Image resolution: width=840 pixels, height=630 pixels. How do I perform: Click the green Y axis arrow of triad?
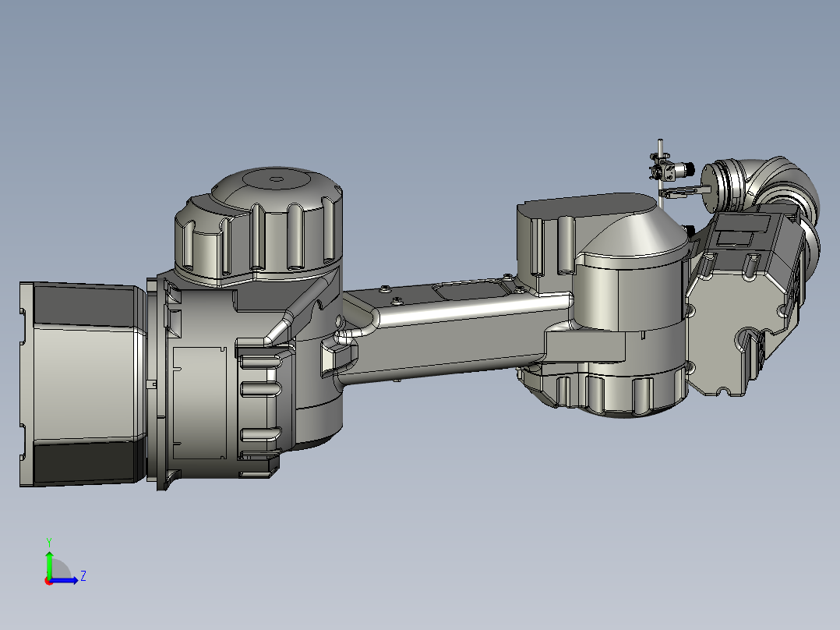[x=49, y=564]
